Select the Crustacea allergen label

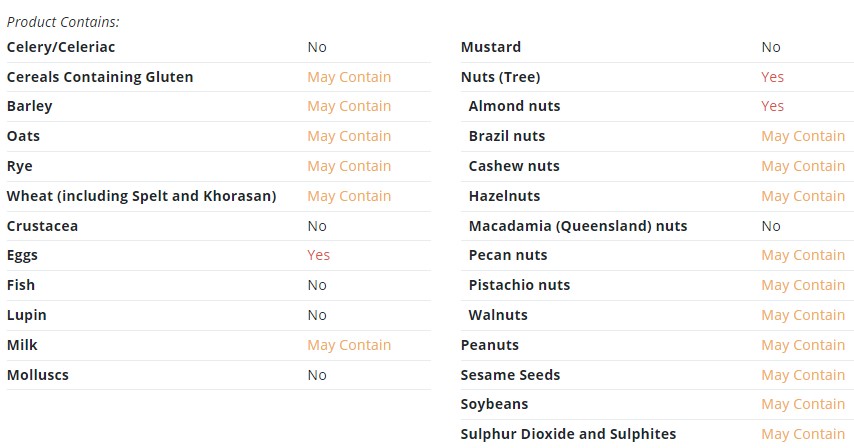(42, 226)
